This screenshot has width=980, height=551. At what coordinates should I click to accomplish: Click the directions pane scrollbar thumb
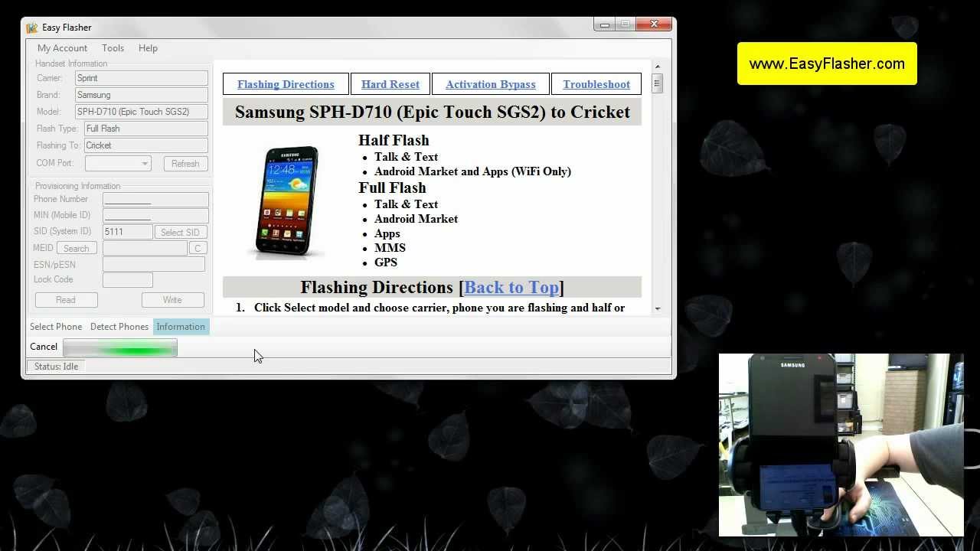pos(657,83)
